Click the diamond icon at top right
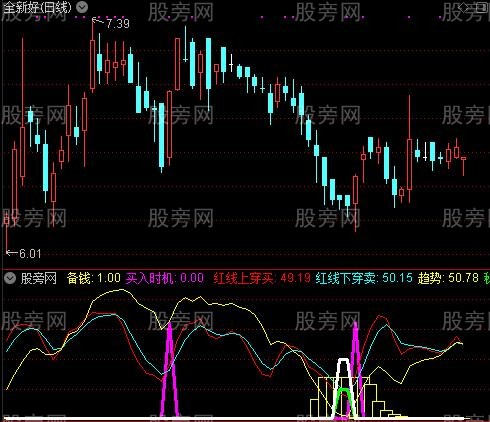Viewport: 490px width, 422px height. [464, 7]
